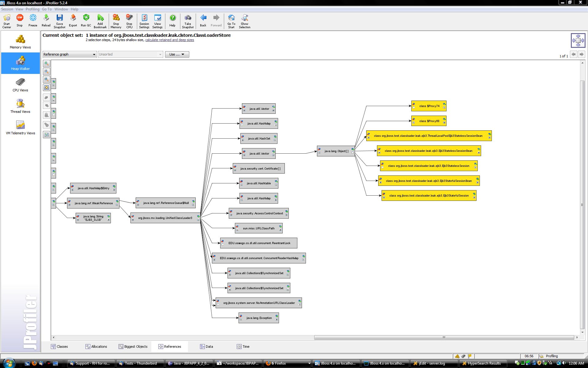
Task: Click calculate retained and deep sizes link
Action: pyautogui.click(x=169, y=40)
